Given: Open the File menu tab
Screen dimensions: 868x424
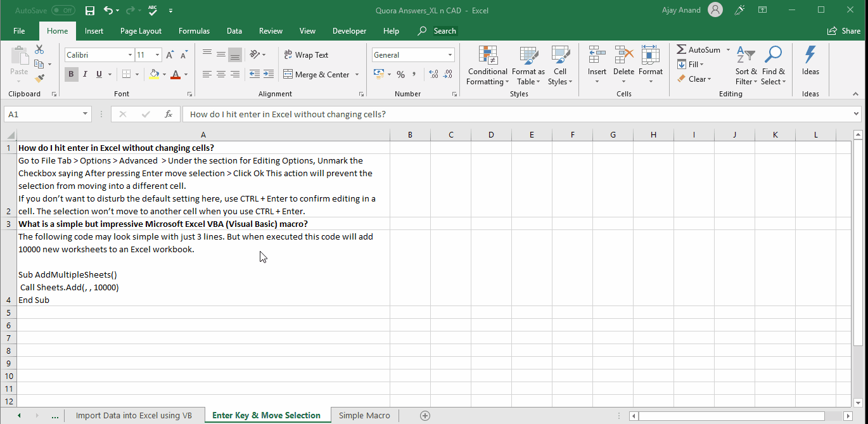Looking at the screenshot, I should [19, 30].
